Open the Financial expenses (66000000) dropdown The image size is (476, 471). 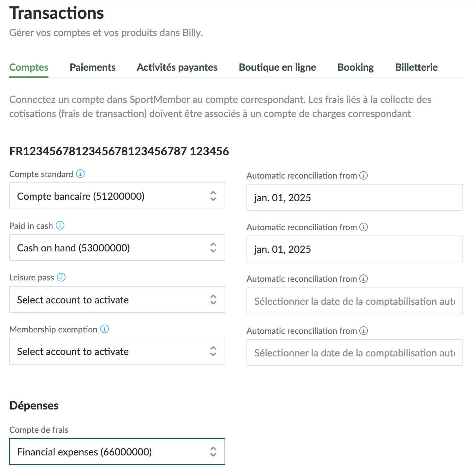[117, 452]
